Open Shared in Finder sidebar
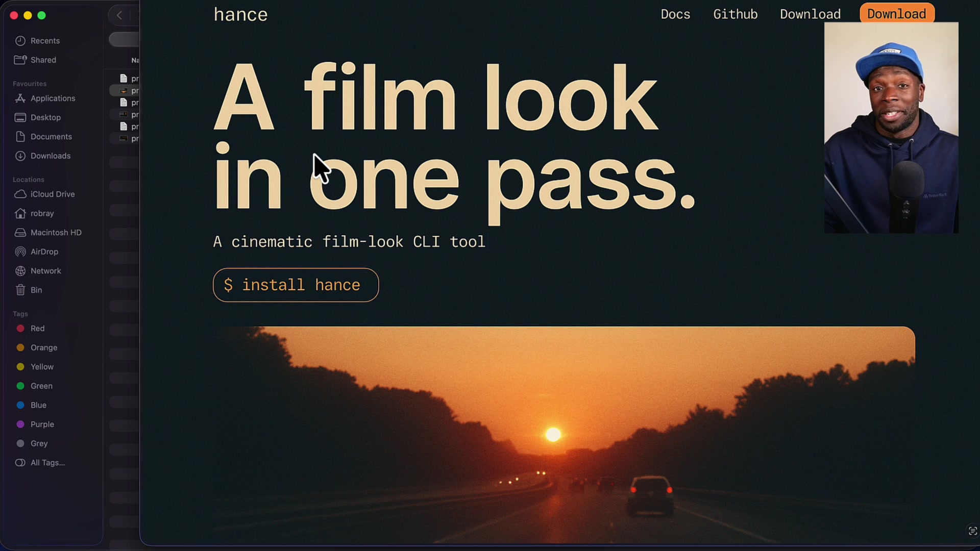Image resolution: width=980 pixels, height=551 pixels. [x=43, y=60]
